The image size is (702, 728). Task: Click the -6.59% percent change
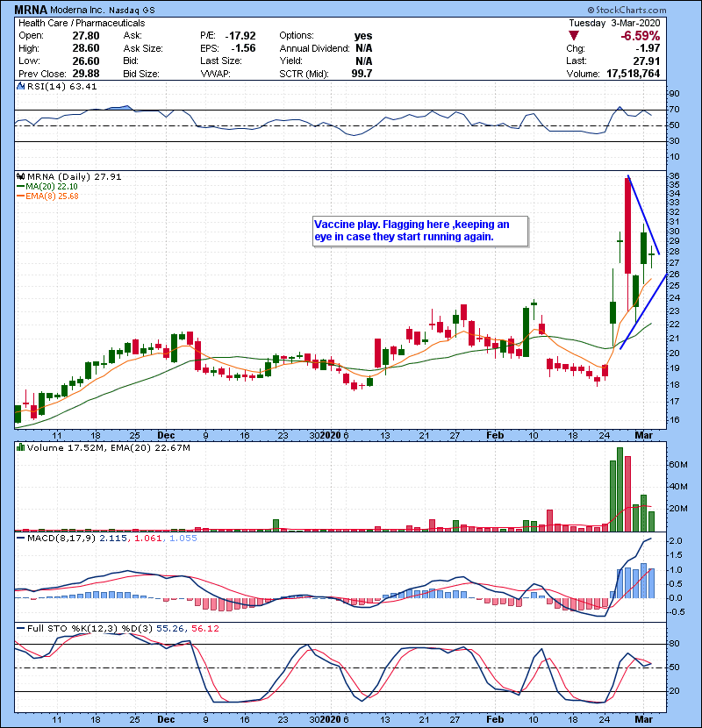point(641,36)
